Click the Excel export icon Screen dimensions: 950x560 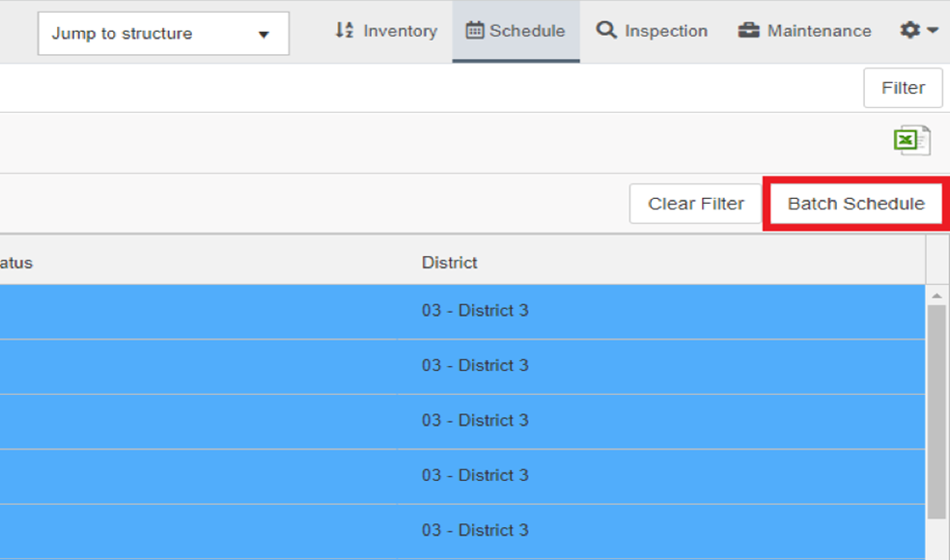911,141
